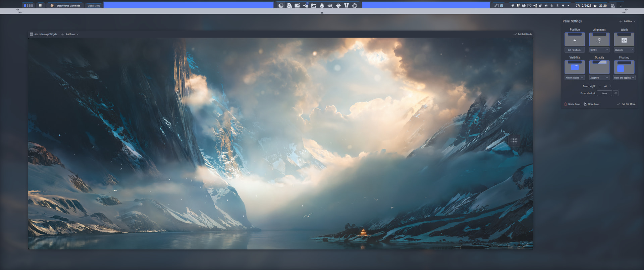Increase panel height with plus button
The width and height of the screenshot is (644, 270).
(611, 86)
